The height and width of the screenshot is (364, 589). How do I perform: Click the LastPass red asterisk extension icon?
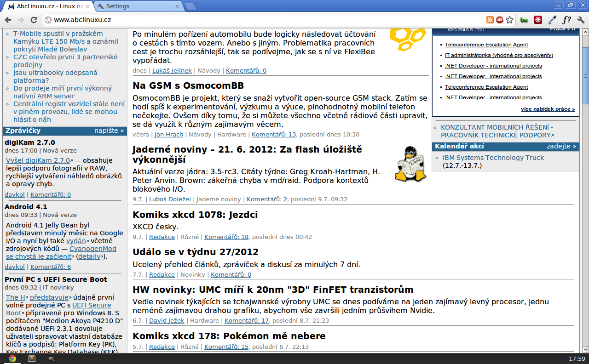(537, 20)
